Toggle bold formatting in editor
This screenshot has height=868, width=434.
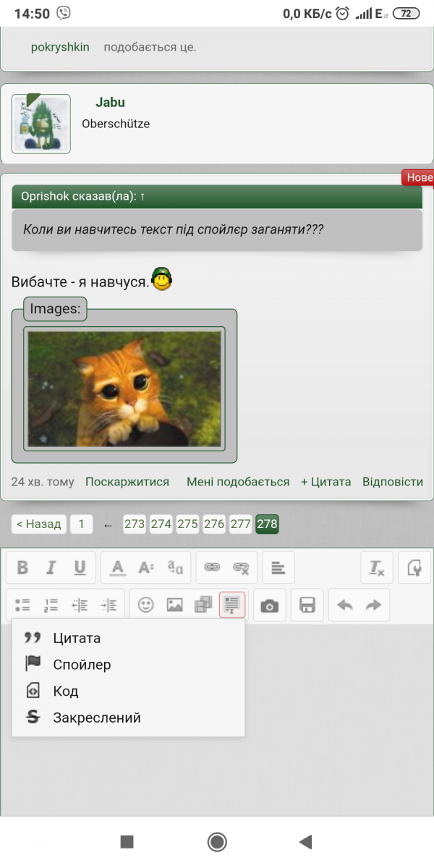click(22, 568)
